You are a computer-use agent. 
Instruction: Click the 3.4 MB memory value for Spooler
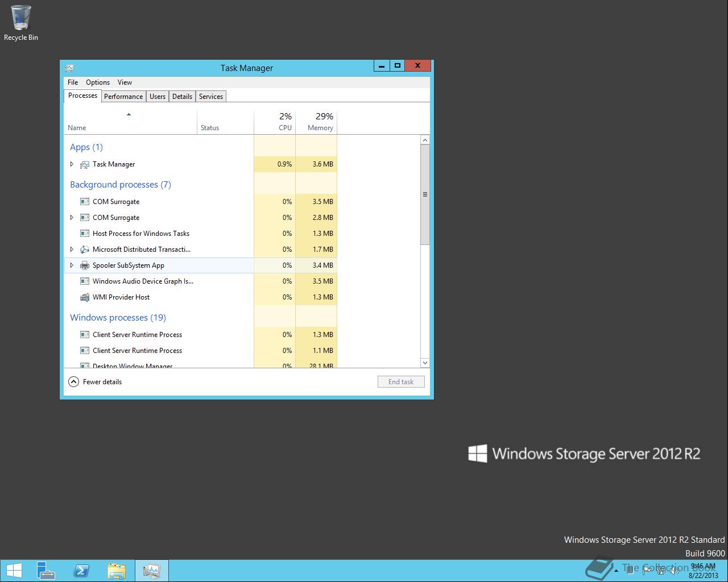(322, 265)
